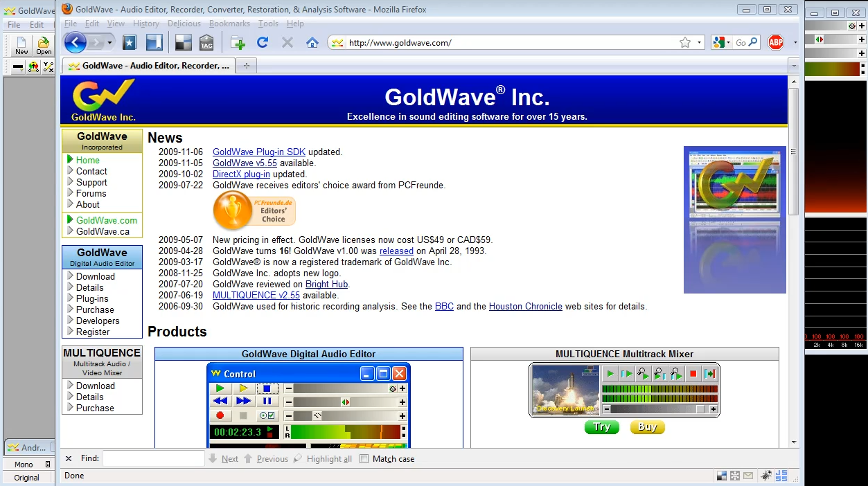The width and height of the screenshot is (868, 486).
Task: Click the Find Next button
Action: coord(223,458)
